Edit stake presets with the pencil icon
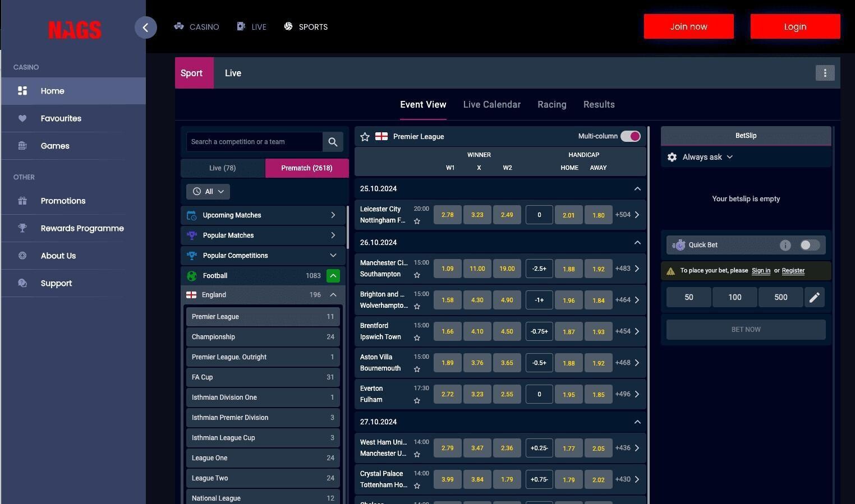 tap(815, 297)
